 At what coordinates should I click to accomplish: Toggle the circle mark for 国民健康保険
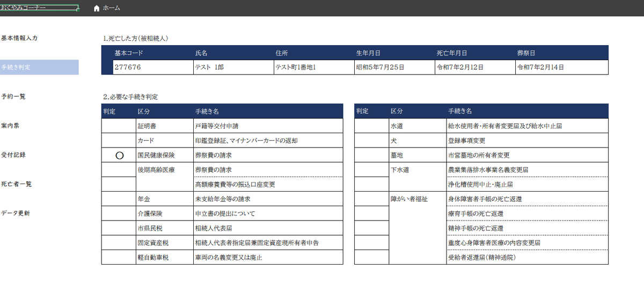(x=120, y=155)
